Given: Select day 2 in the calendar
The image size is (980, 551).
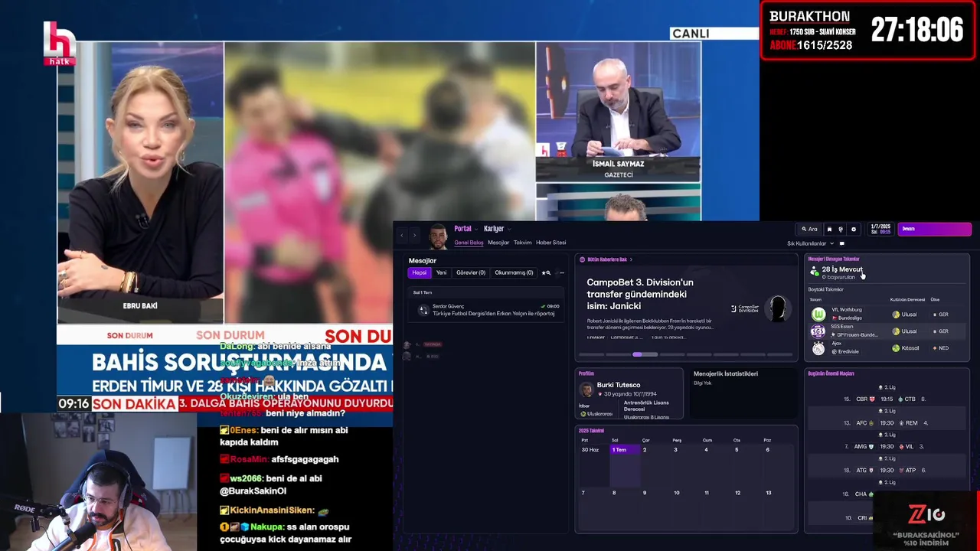Looking at the screenshot, I should (656, 465).
